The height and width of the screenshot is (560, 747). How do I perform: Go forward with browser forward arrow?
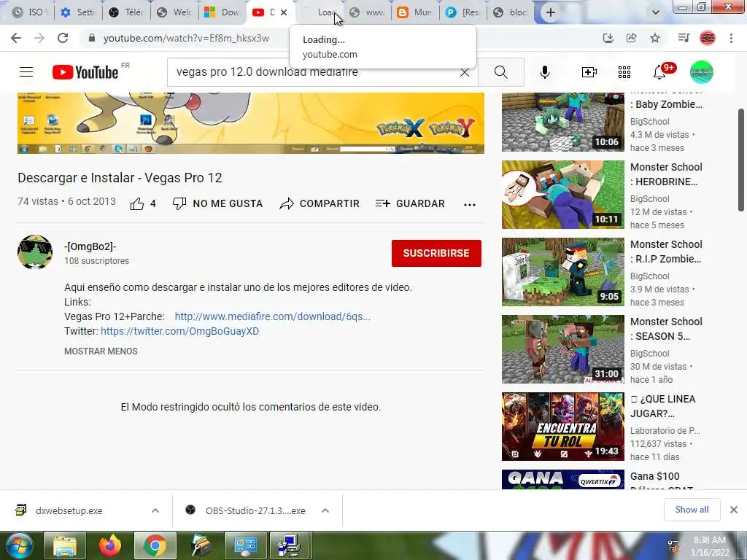pyautogui.click(x=39, y=38)
